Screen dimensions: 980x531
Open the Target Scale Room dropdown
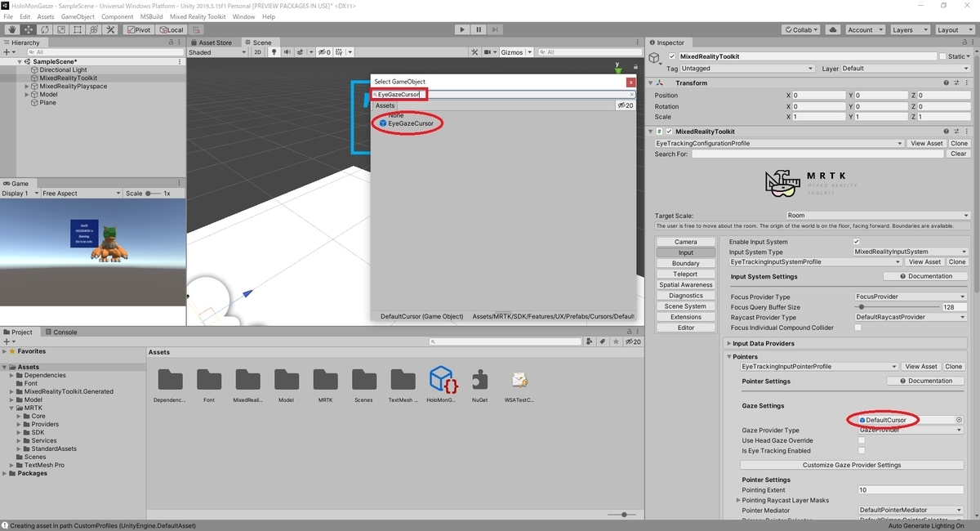[x=876, y=216]
